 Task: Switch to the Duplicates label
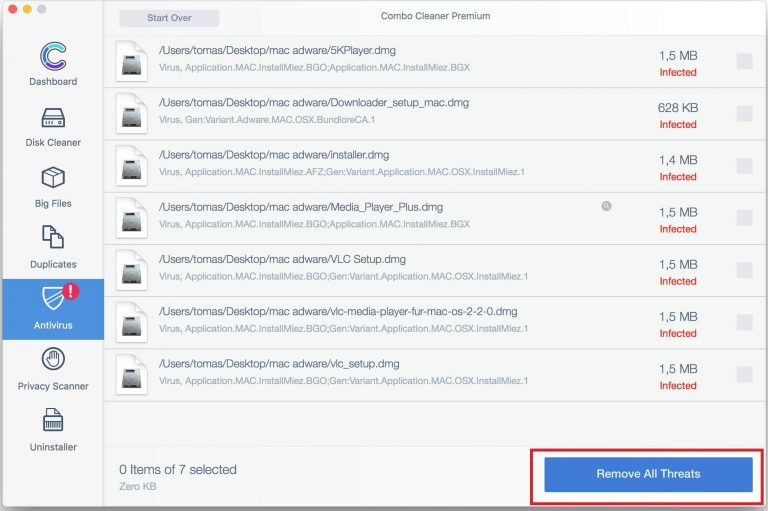tap(53, 265)
